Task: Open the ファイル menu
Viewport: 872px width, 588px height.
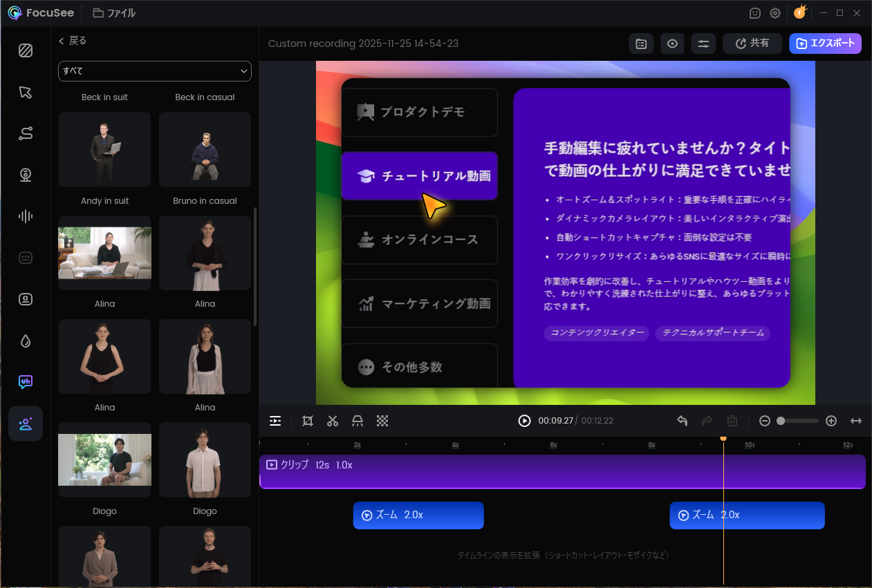Action: [x=114, y=13]
